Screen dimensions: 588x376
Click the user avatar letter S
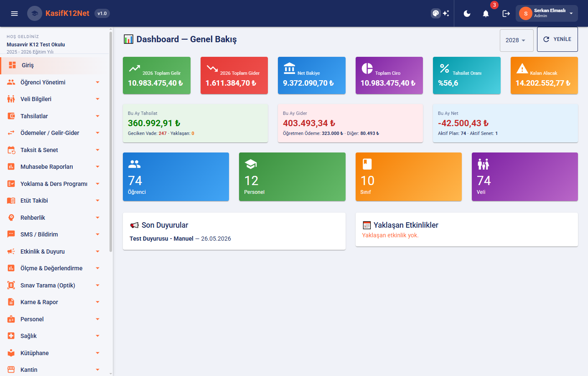coord(526,13)
